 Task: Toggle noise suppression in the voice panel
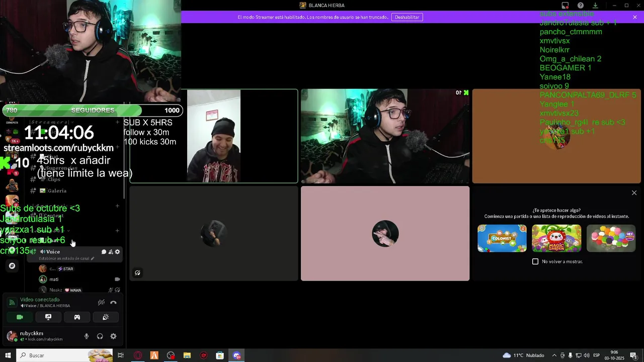tap(101, 302)
